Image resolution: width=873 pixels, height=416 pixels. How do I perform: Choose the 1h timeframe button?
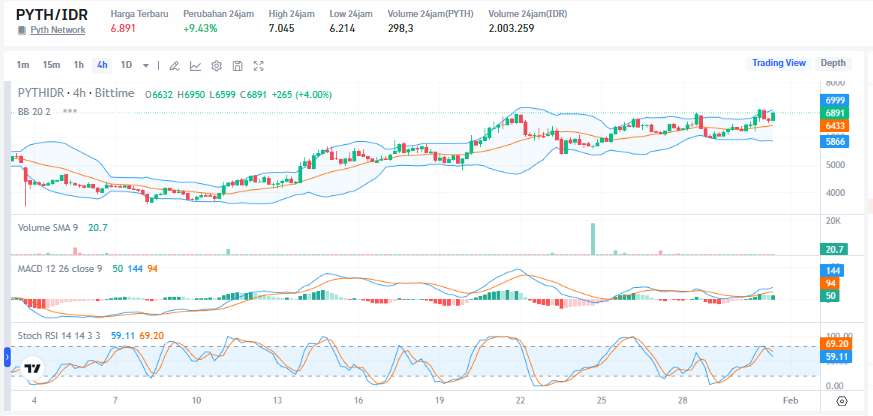point(78,65)
